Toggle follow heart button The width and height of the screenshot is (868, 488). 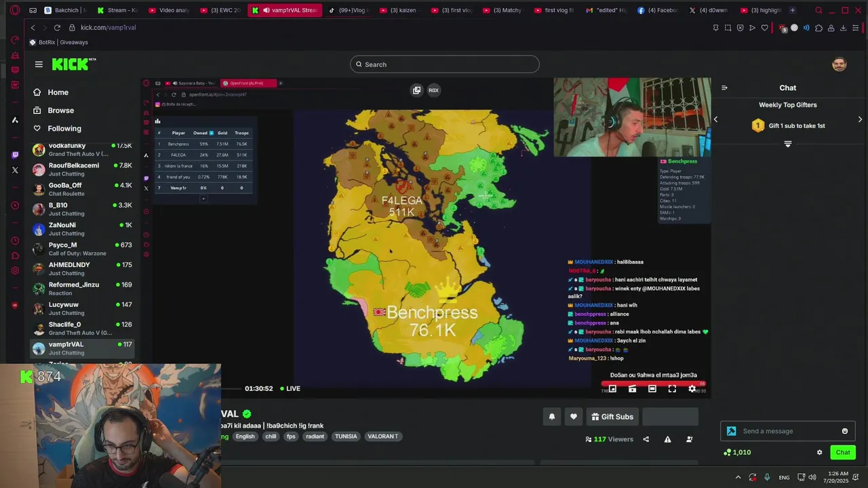click(574, 417)
